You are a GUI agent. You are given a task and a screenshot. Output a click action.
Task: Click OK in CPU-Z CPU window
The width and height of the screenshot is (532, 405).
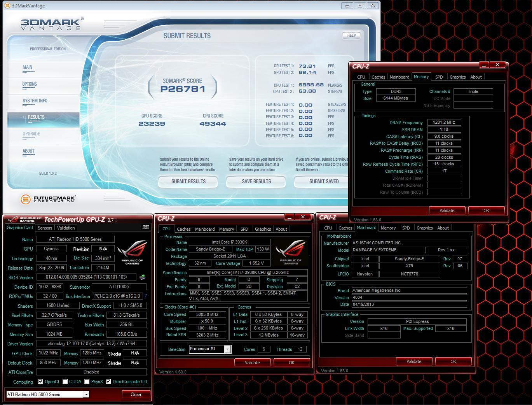[x=291, y=363]
